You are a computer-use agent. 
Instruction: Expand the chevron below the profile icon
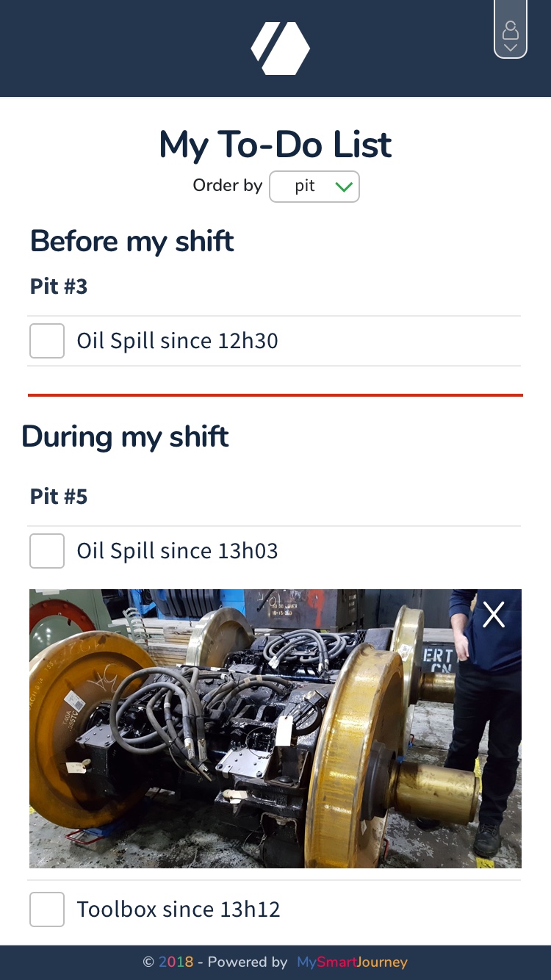tap(511, 48)
